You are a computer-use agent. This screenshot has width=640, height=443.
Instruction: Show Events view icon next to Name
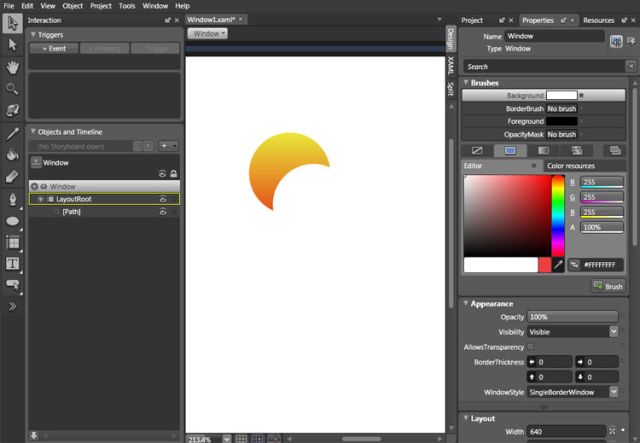point(631,41)
